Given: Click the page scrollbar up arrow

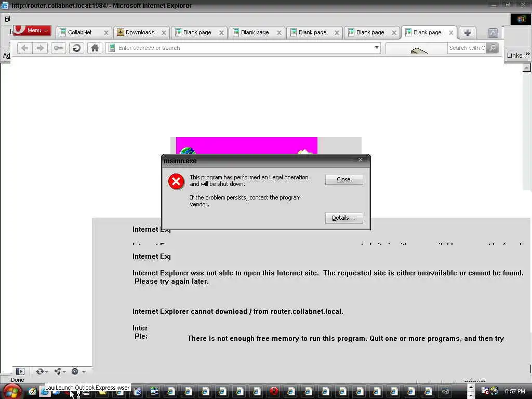Looking at the screenshot, I should 526,68.
